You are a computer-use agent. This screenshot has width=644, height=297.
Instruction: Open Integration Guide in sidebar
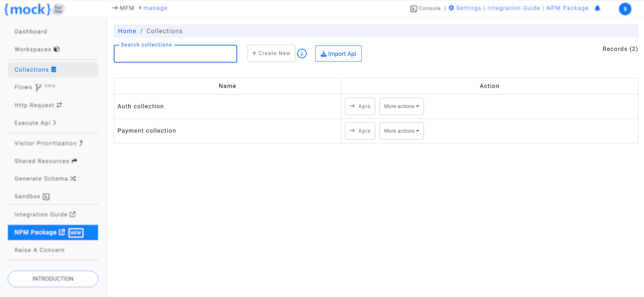click(45, 214)
